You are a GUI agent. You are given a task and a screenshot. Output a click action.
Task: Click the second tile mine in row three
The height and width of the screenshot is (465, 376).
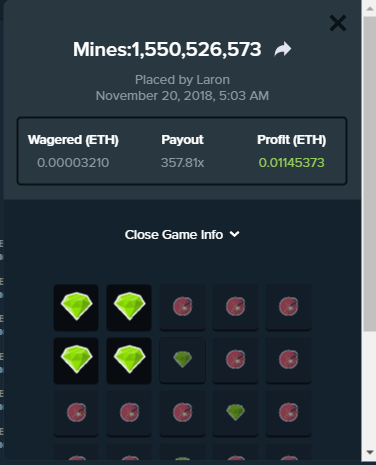pos(129,413)
